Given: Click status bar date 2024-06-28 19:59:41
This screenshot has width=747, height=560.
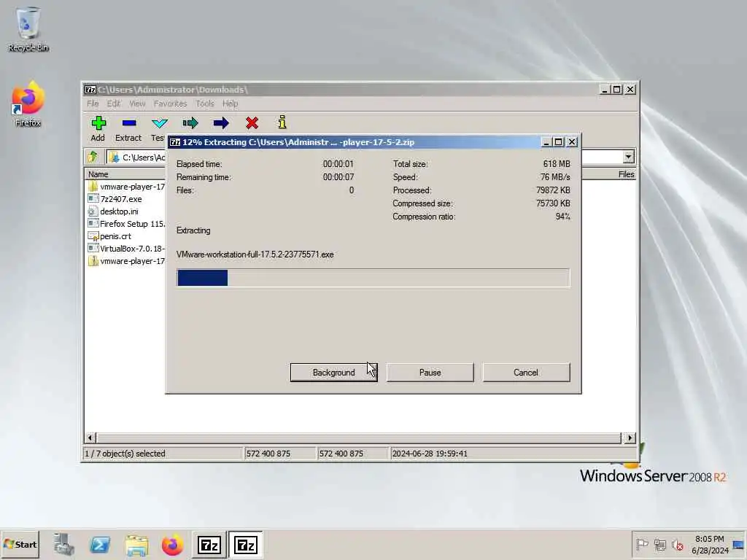Looking at the screenshot, I should point(429,454).
